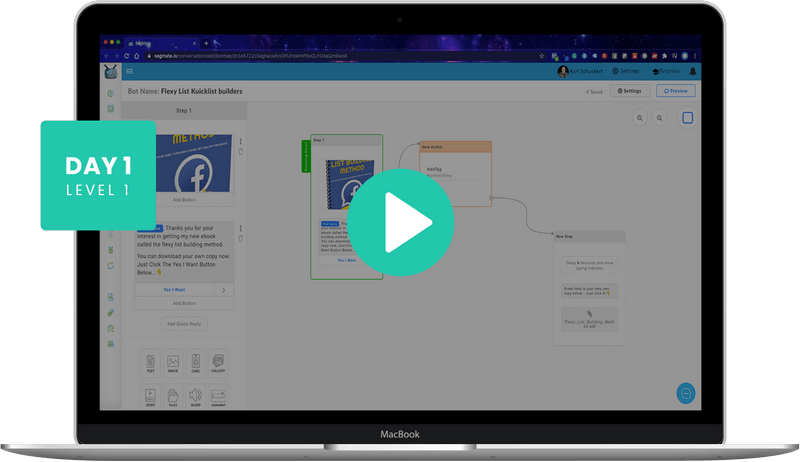The width and height of the screenshot is (800, 462).
Task: Click the Preview button
Action: [x=676, y=91]
